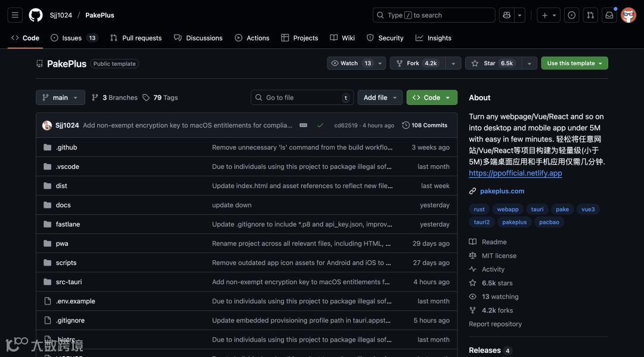
Task: Open issues inbox icon in header
Action: click(x=571, y=15)
